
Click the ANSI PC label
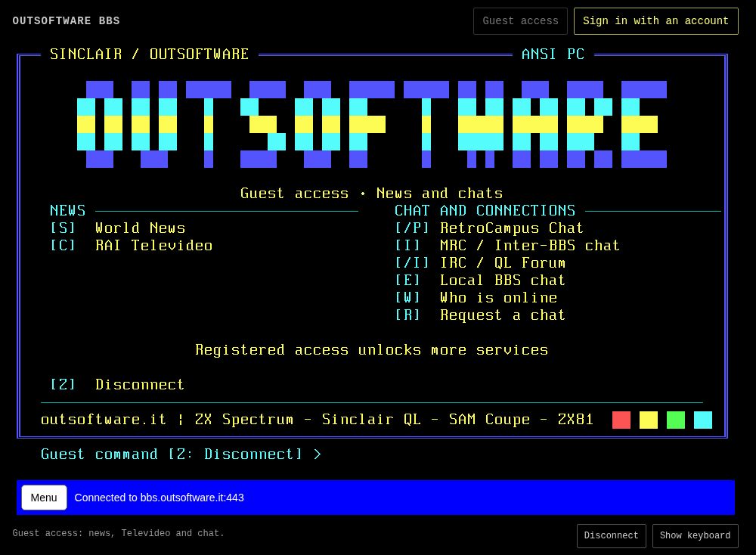click(x=553, y=54)
